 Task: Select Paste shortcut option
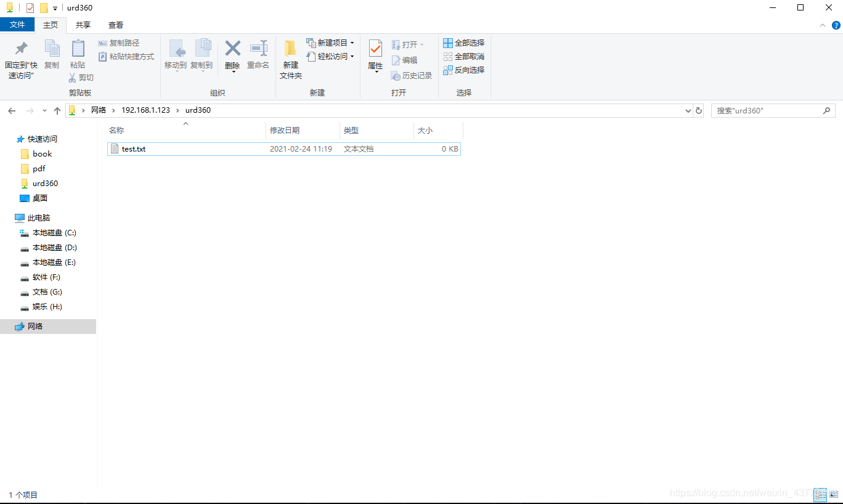[126, 57]
